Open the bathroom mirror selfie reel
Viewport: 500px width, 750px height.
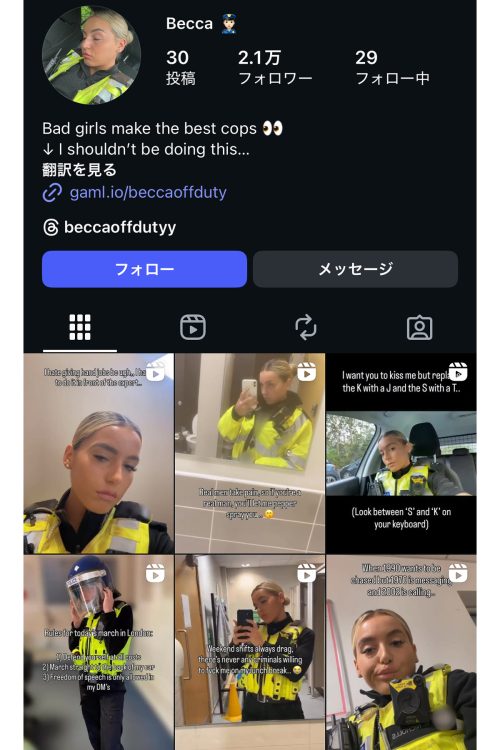(x=250, y=453)
